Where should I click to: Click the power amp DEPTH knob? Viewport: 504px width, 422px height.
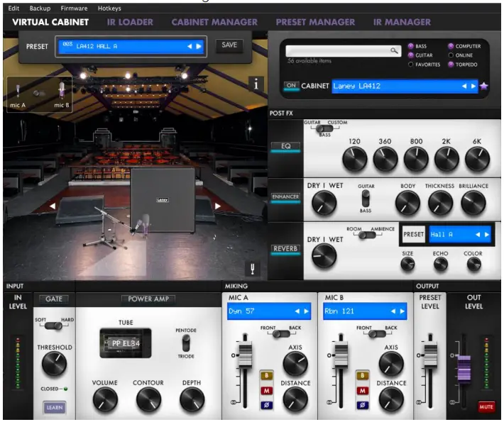click(192, 399)
